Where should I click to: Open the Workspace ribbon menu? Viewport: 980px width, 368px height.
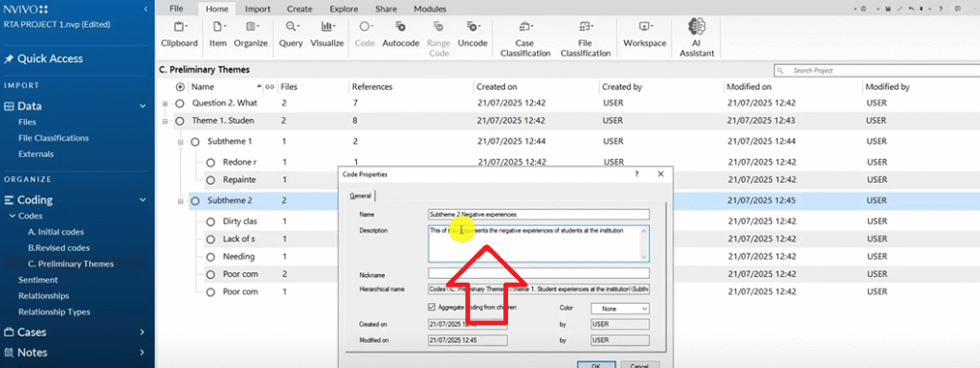644,34
